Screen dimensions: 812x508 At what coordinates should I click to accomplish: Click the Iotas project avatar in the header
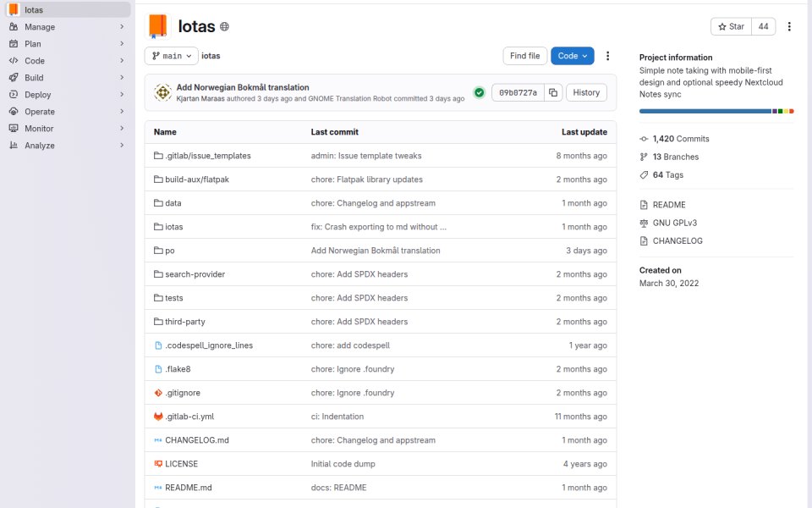pyautogui.click(x=158, y=26)
